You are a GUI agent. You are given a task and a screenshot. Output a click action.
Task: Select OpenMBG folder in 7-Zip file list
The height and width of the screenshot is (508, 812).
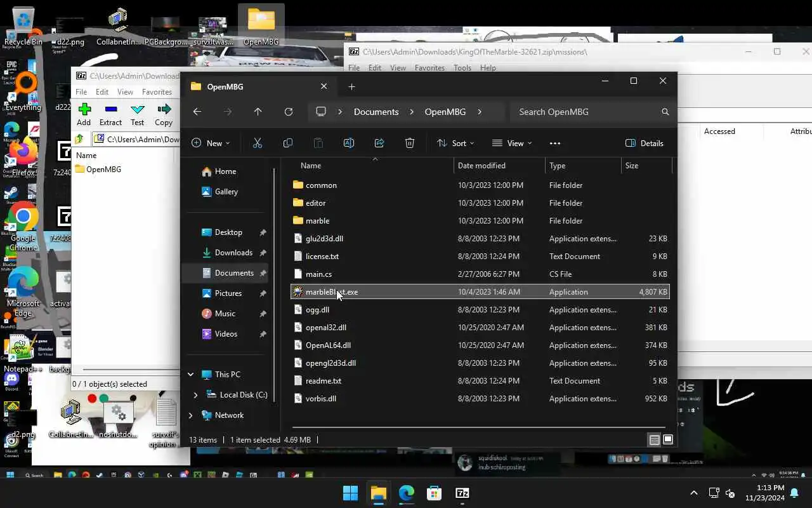pos(98,170)
